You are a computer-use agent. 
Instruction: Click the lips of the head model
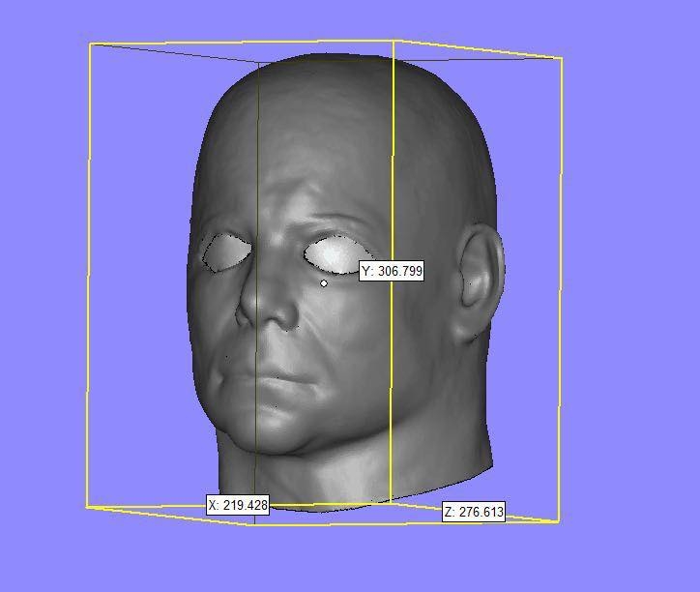coord(269,374)
